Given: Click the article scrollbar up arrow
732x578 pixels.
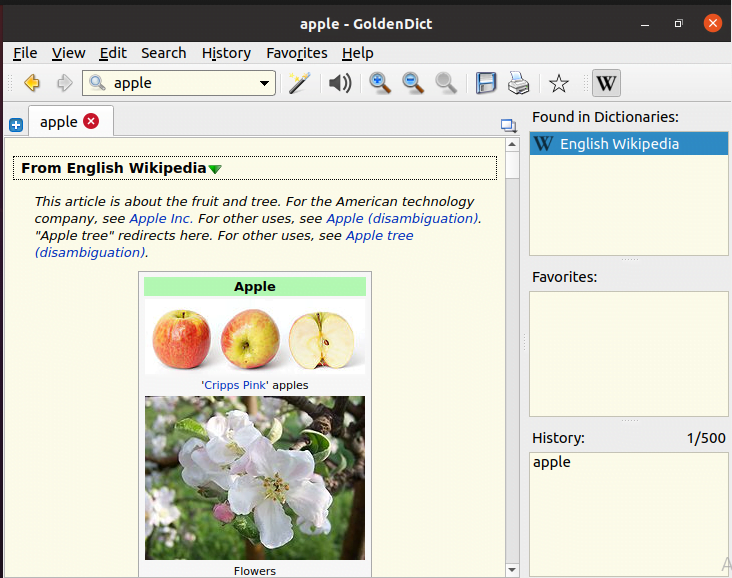Looking at the screenshot, I should click(x=512, y=145).
